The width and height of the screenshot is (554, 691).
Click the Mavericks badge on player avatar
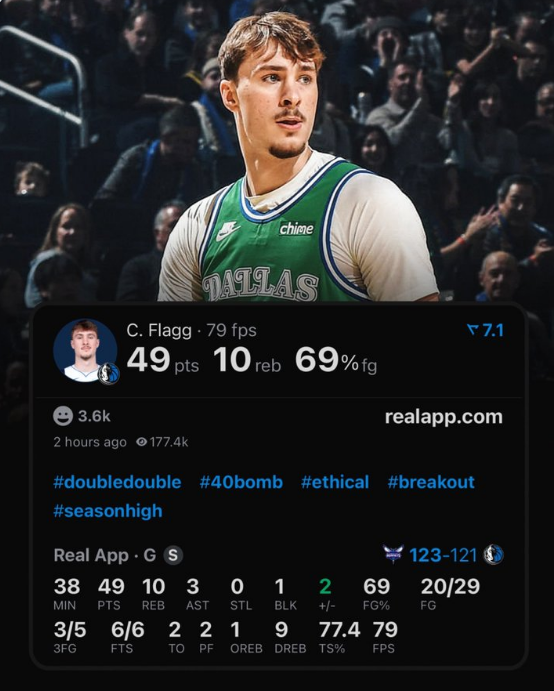pyautogui.click(x=108, y=373)
